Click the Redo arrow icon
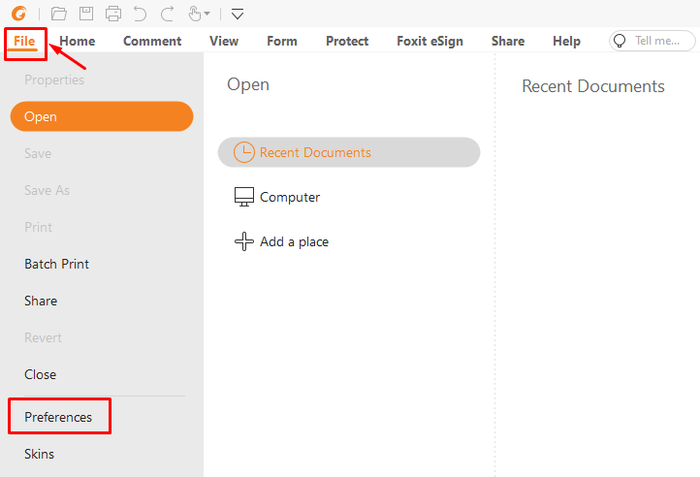The image size is (700, 477). tap(167, 14)
